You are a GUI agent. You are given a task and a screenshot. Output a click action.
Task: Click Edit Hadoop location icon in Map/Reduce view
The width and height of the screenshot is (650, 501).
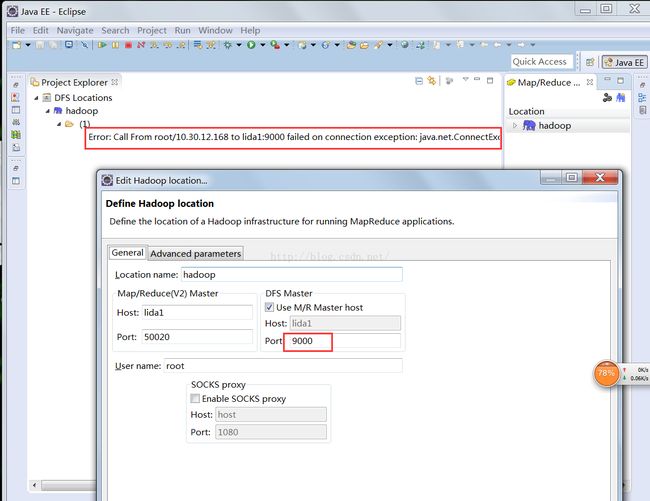click(607, 98)
